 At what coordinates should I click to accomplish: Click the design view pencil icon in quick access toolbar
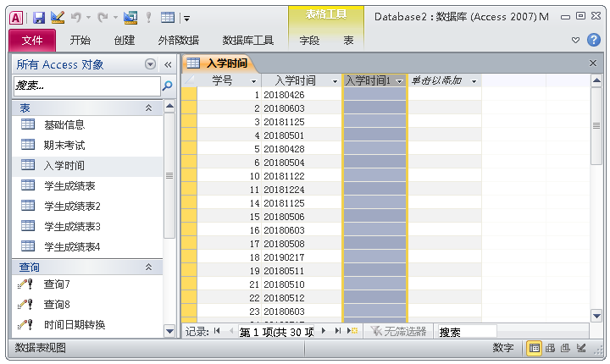click(58, 17)
